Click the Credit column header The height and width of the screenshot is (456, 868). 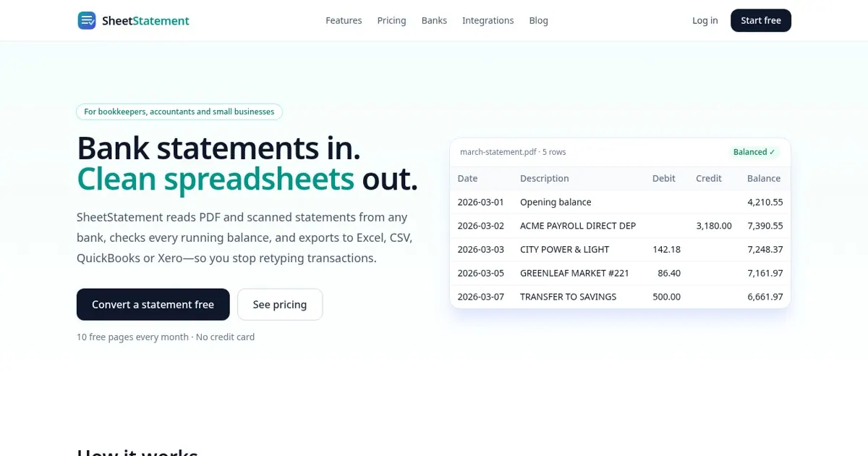[709, 178]
